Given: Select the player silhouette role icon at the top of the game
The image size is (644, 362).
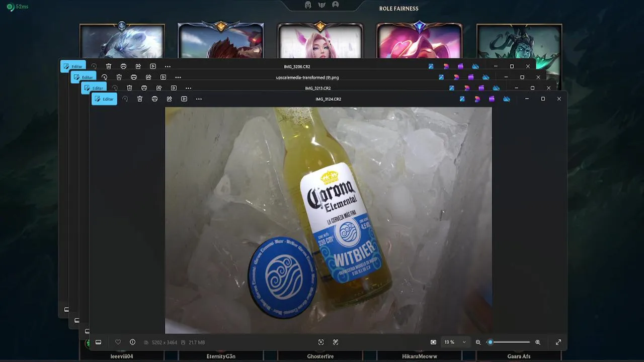Looking at the screenshot, I should [336, 5].
